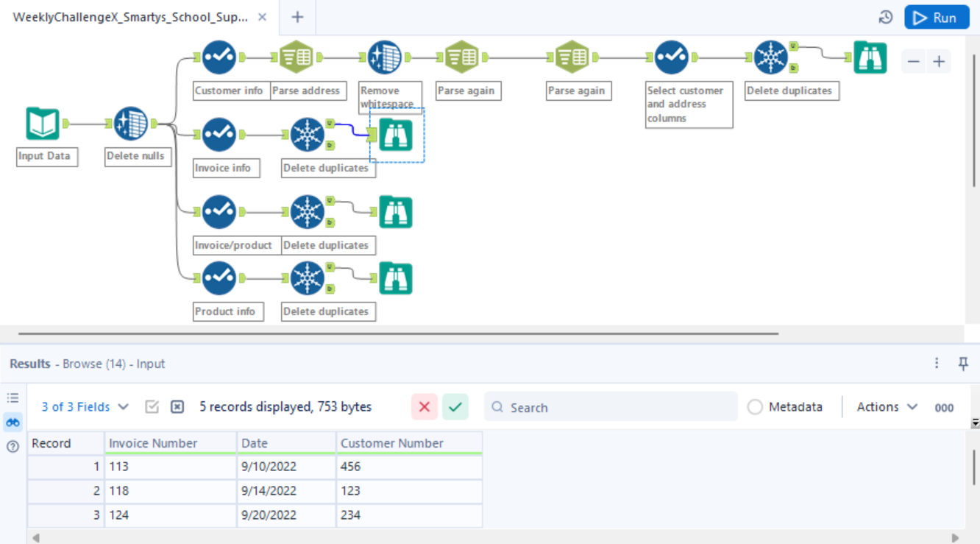
Task: Enable the Metadata radio button
Action: point(755,407)
